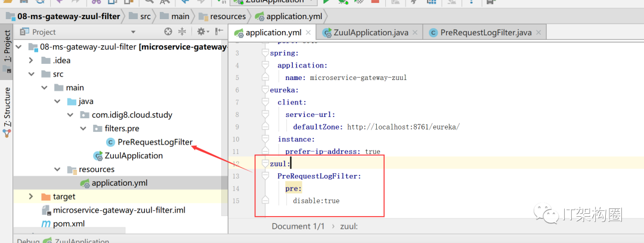Open the Structure side tool window
Screen dimensions: 644x243
click(x=7, y=111)
